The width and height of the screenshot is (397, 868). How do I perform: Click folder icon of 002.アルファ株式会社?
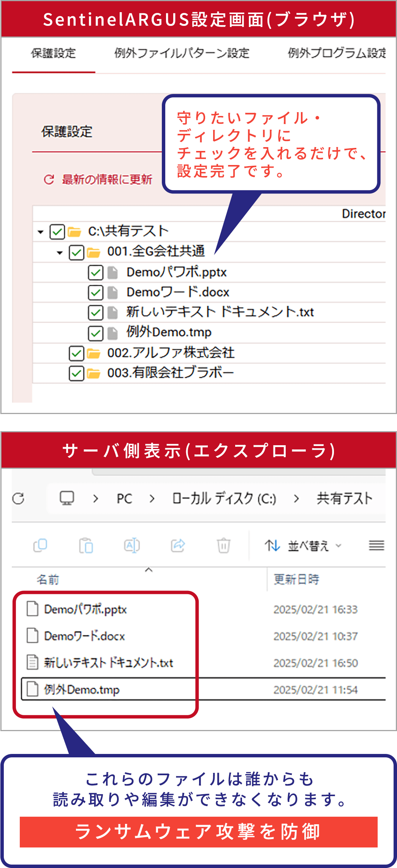pyautogui.click(x=93, y=353)
